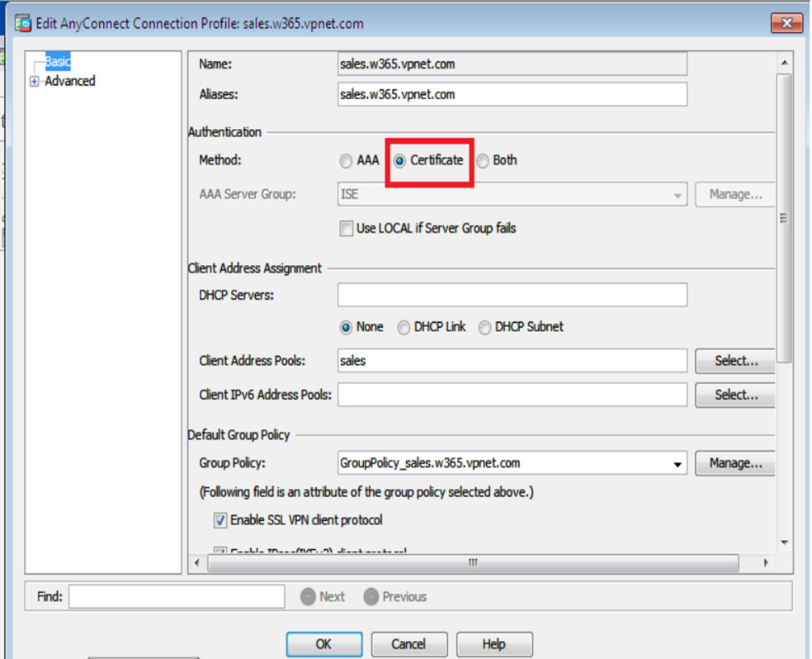Choose the DHCP Link radio button
The height and width of the screenshot is (659, 812).
[404, 327]
